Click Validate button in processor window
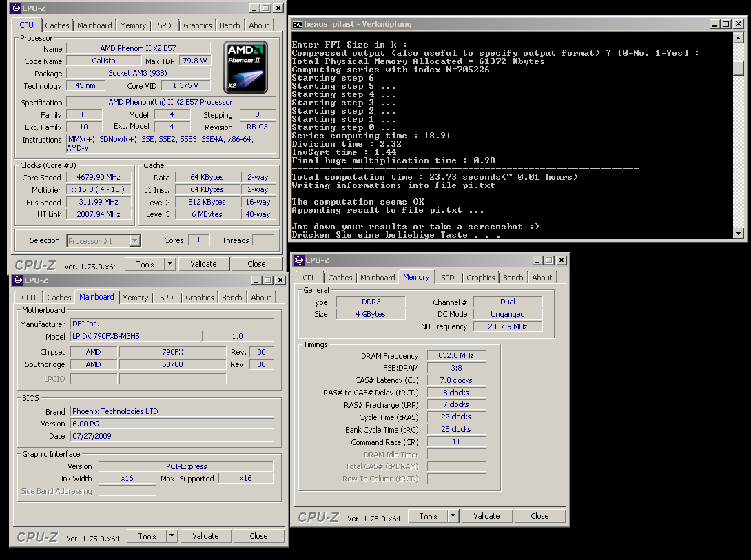 (x=203, y=264)
